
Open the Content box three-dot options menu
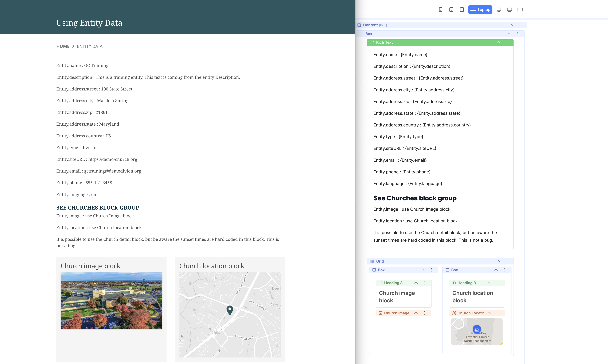coord(520,25)
